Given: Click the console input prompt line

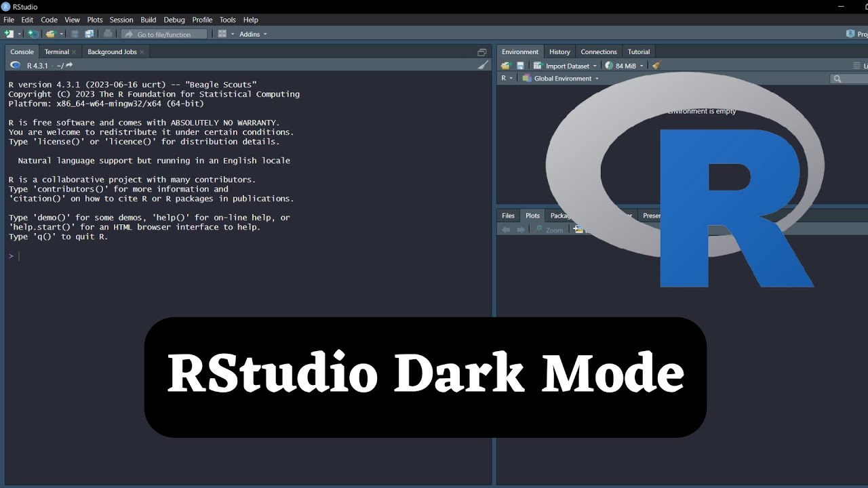Looking at the screenshot, I should click(248, 256).
